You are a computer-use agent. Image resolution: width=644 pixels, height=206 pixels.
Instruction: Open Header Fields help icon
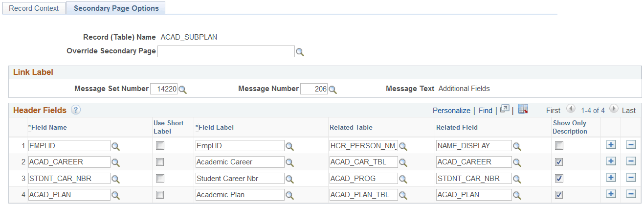point(76,110)
